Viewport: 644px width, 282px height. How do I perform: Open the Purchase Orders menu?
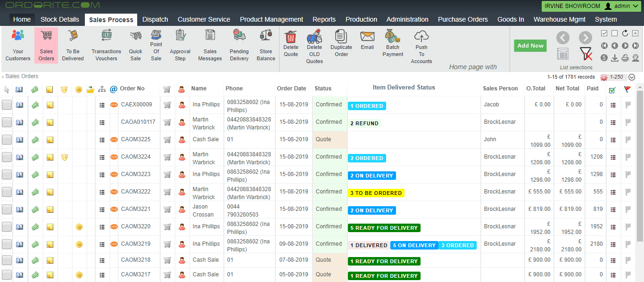tap(462, 19)
